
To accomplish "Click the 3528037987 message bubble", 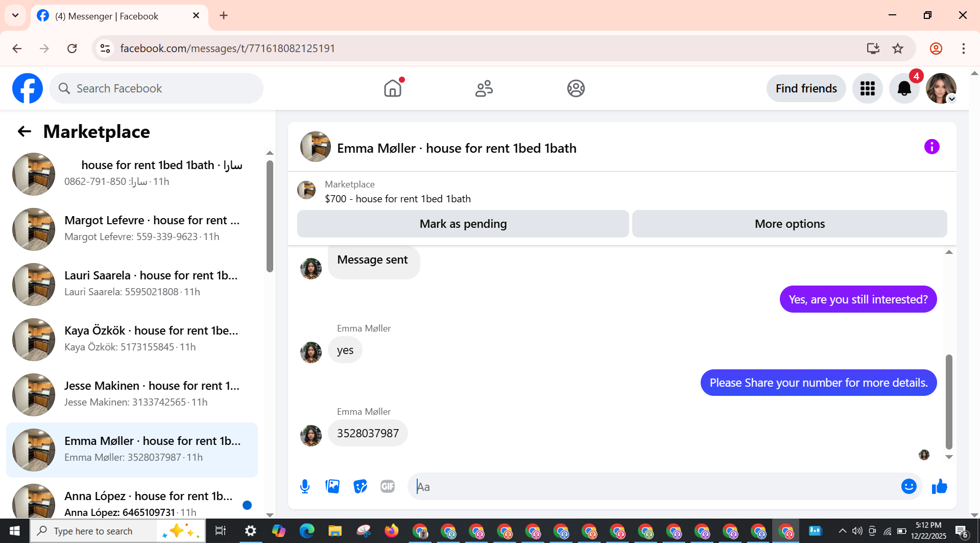I will click(x=368, y=433).
